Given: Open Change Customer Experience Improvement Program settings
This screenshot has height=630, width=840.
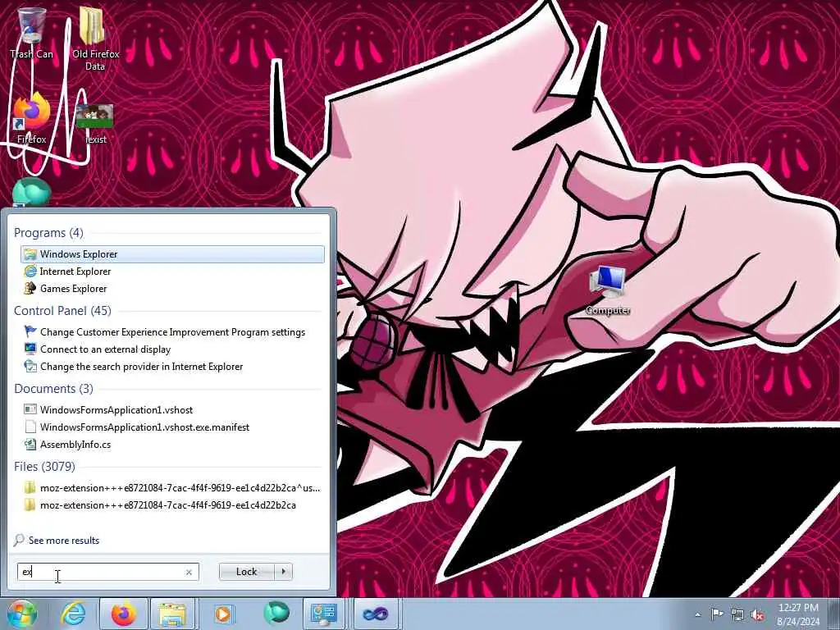Looking at the screenshot, I should [x=172, y=332].
